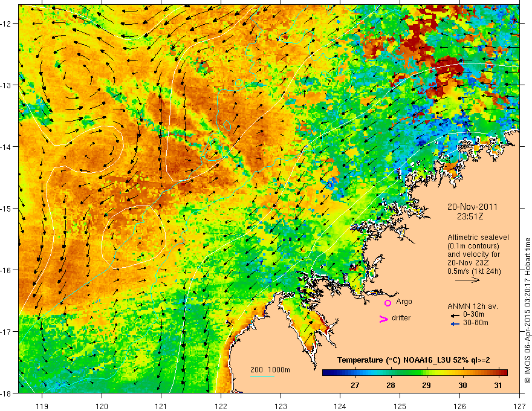Select the date text 20-Nov-2011
Screen dimensions: 532x411
point(472,207)
